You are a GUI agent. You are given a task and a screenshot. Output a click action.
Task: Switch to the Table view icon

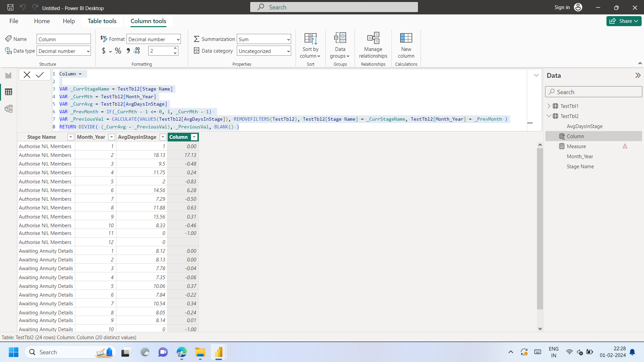click(8, 92)
